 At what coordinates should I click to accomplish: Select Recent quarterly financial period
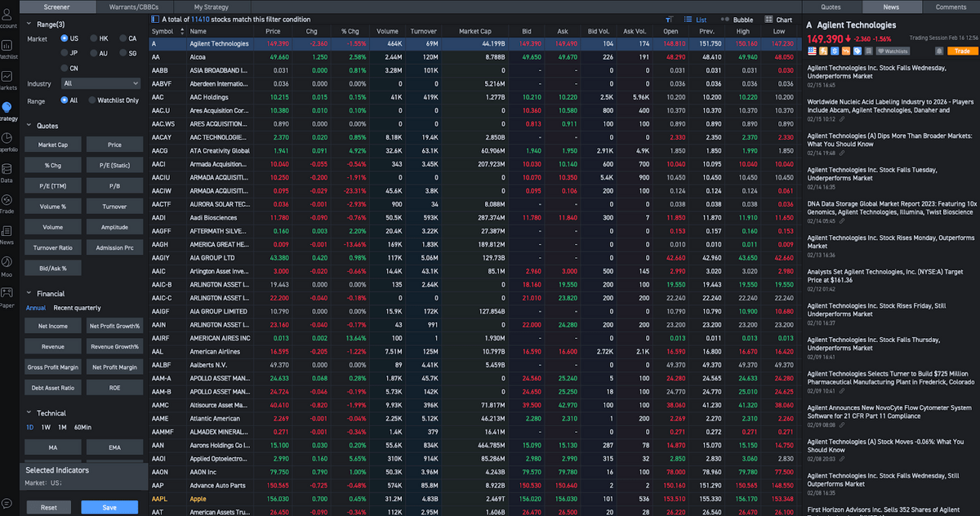(78, 308)
